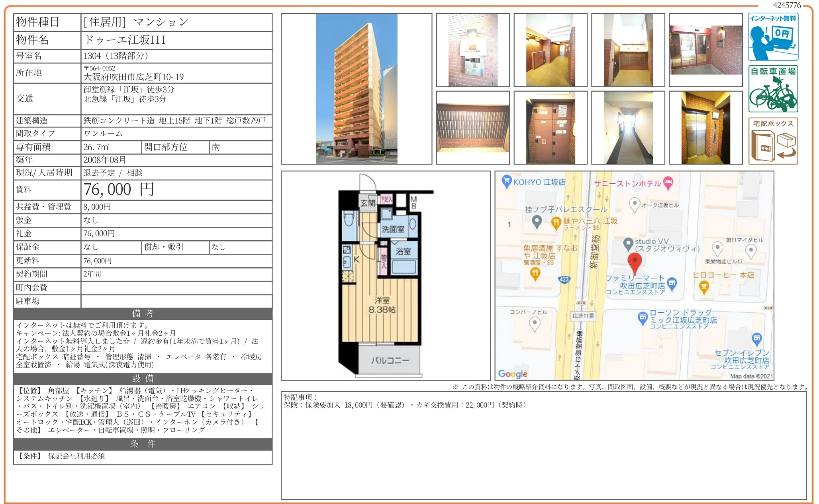Click ファミリーマート convenience store marker
This screenshot has height=504, width=819.
pyautogui.click(x=672, y=283)
